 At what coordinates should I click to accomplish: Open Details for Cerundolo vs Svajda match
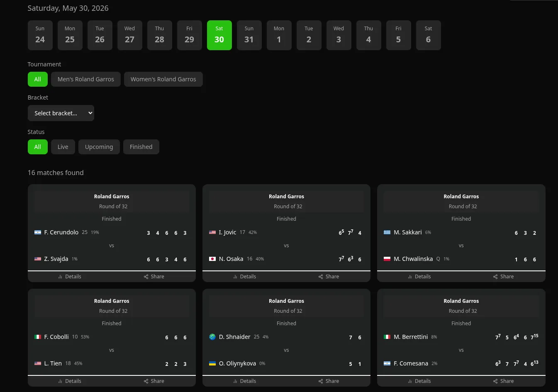(70, 277)
